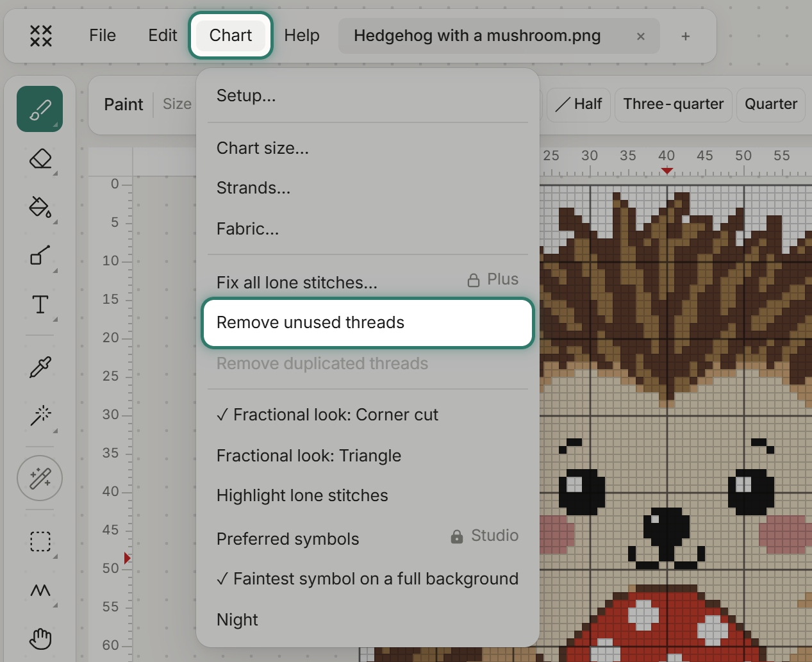Select the Paint brush tool
Image resolution: width=812 pixels, height=662 pixels.
[40, 109]
